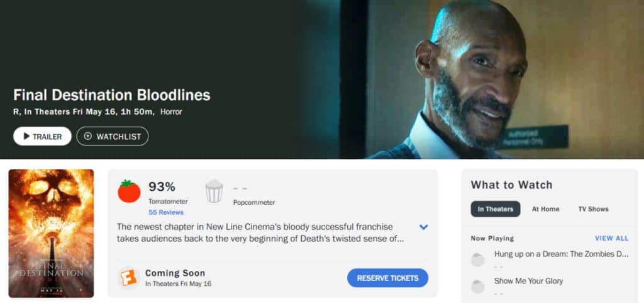This screenshot has height=303, width=644.
Task: Click the red Tomatometer tomato icon
Action: 129,191
